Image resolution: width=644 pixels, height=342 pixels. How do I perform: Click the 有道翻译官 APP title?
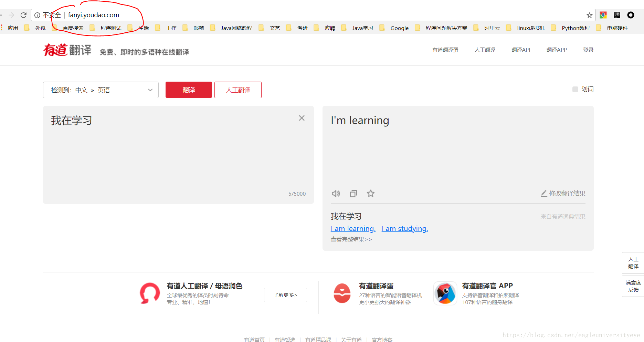(x=487, y=286)
